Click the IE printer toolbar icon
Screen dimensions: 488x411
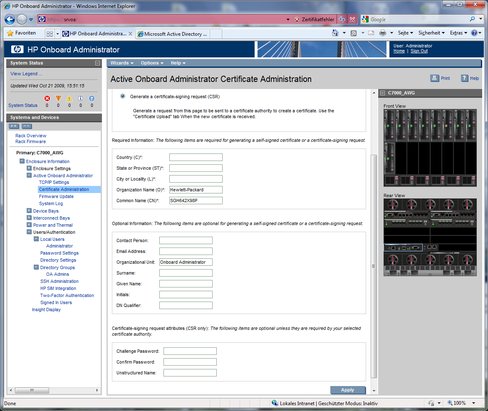coord(383,33)
